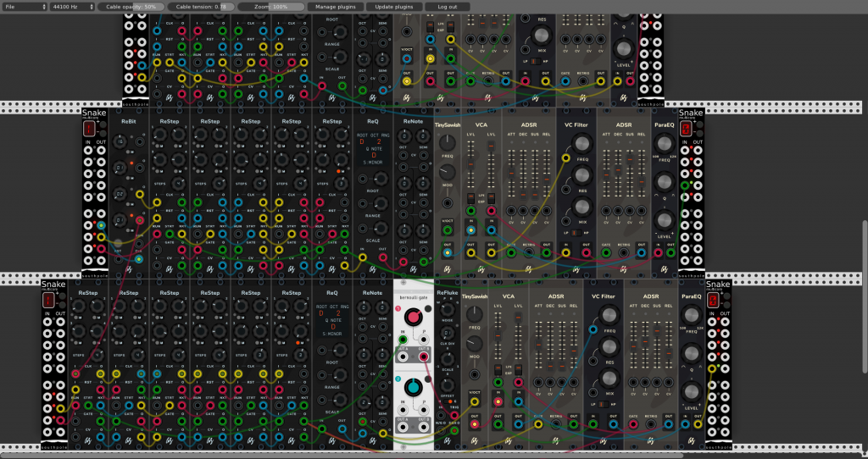
Task: Click the ReFluke CLK DIV knob
Action: point(448,334)
